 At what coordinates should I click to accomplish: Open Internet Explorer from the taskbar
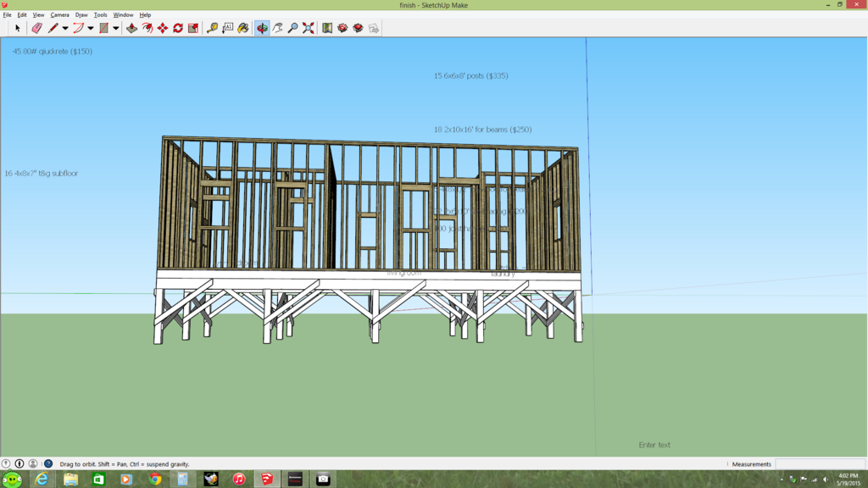pyautogui.click(x=42, y=480)
